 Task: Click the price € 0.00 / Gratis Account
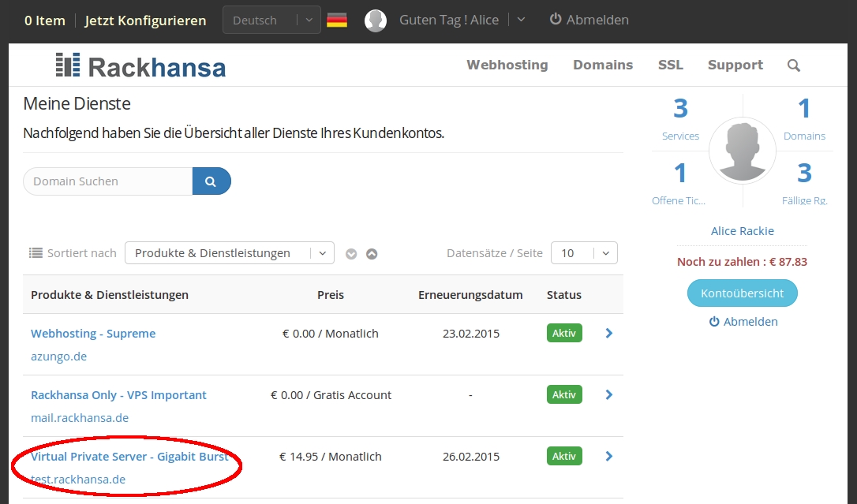coord(331,395)
